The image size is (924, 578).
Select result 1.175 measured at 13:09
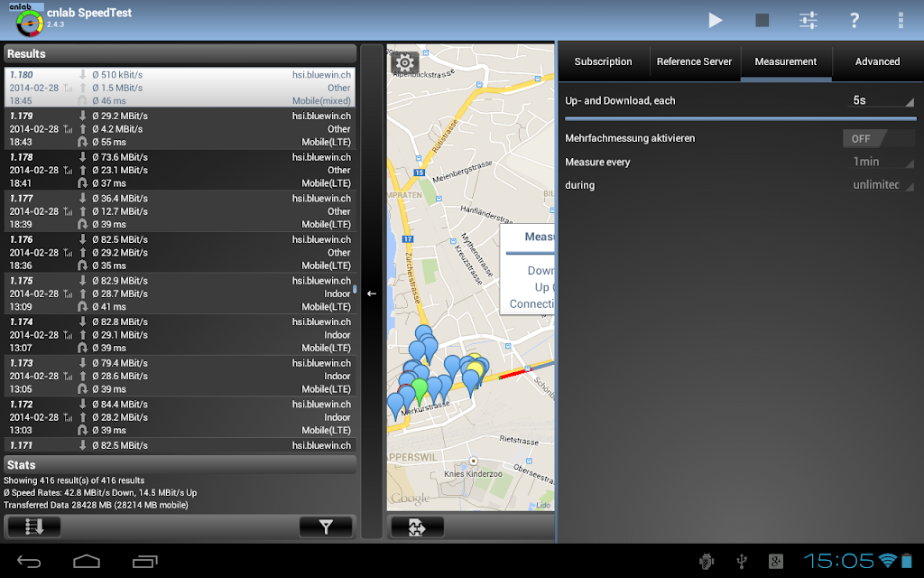click(180, 294)
